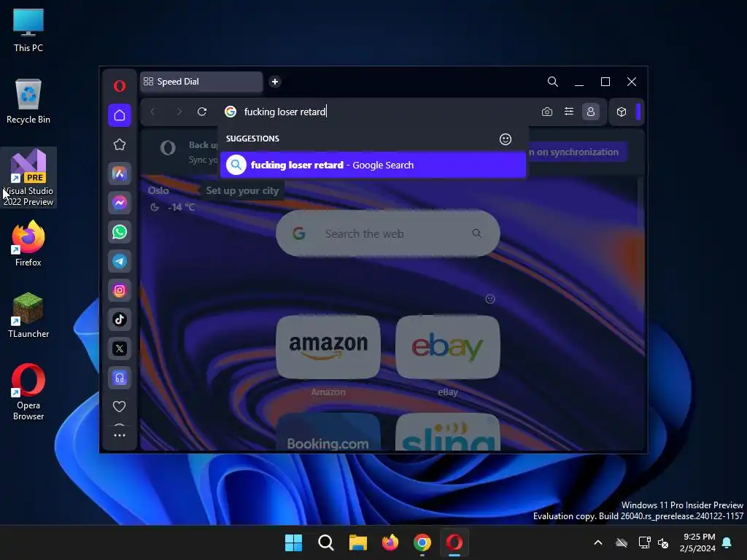Click the network display tray icon
Viewport: 747px width, 560px height.
pyautogui.click(x=644, y=542)
